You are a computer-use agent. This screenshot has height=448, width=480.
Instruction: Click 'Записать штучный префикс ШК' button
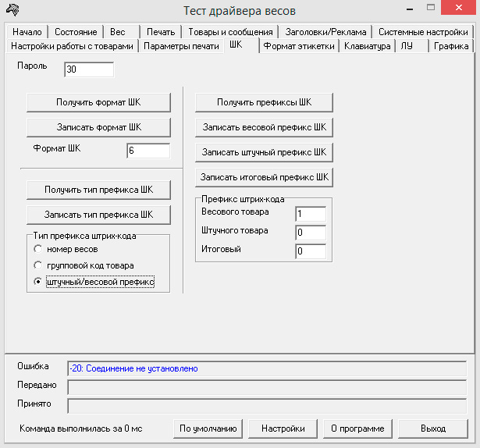[x=264, y=152]
